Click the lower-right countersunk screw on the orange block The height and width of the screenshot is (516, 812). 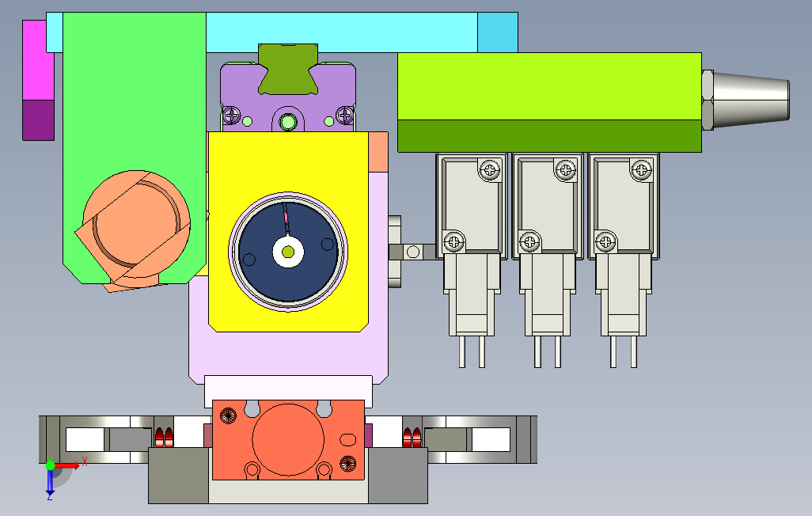348,463
